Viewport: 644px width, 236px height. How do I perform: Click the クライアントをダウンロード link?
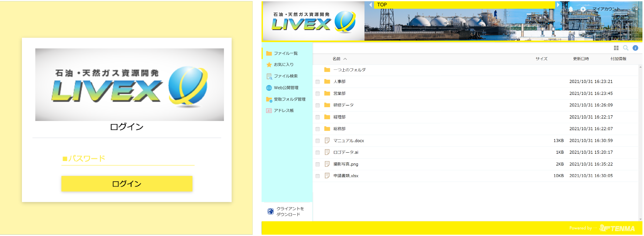point(290,211)
